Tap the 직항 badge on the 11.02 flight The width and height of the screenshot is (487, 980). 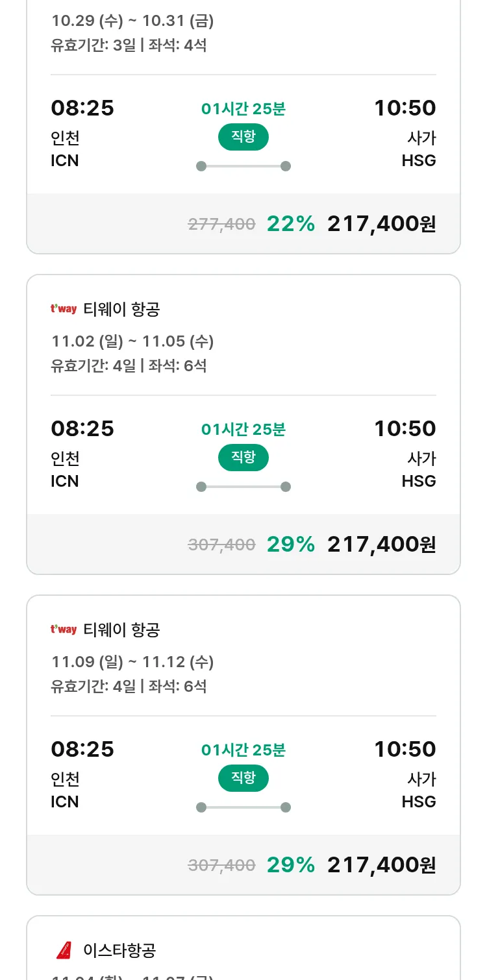[x=243, y=458]
